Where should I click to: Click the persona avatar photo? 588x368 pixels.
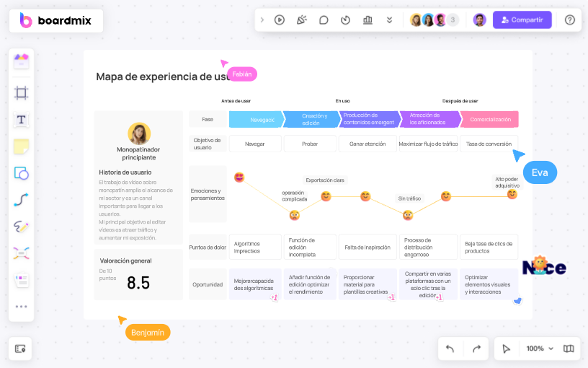coord(139,133)
